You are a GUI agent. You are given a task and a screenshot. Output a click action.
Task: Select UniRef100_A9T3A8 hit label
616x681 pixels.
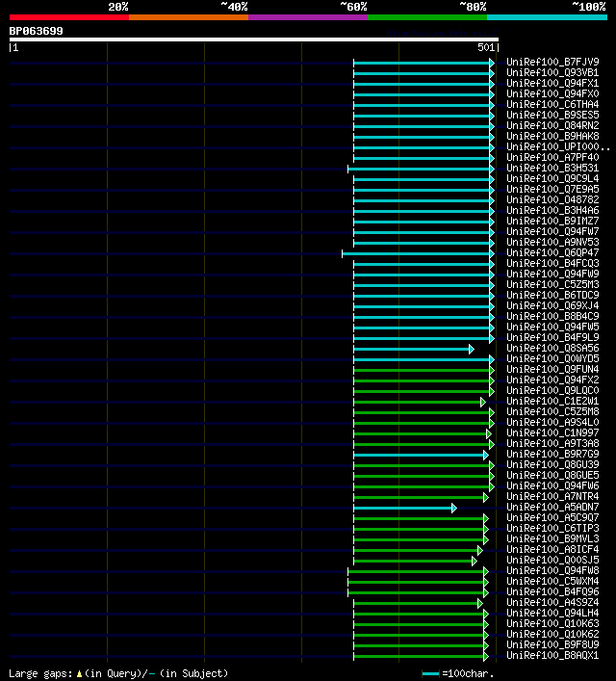(x=552, y=443)
